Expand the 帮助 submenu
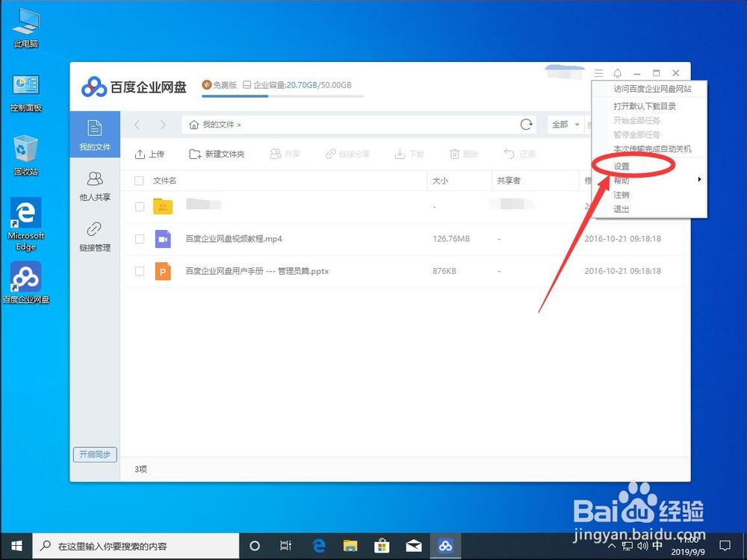747x560 pixels. click(622, 181)
